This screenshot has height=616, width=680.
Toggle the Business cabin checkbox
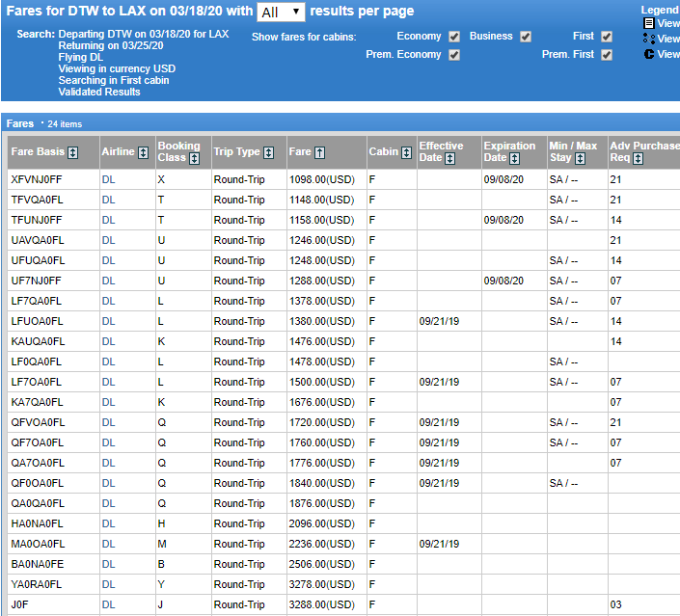coord(526,37)
